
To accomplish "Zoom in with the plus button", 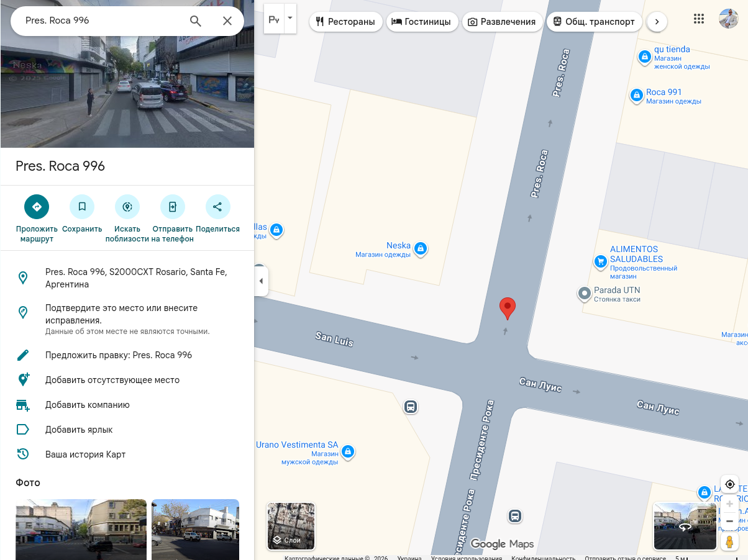I will tap(730, 504).
